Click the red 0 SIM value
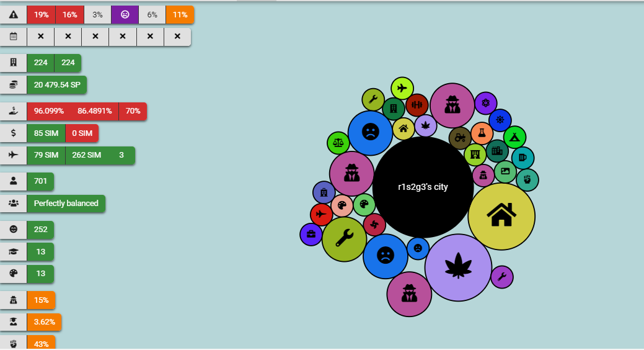Screen dimensions: 644x350 (x=82, y=133)
